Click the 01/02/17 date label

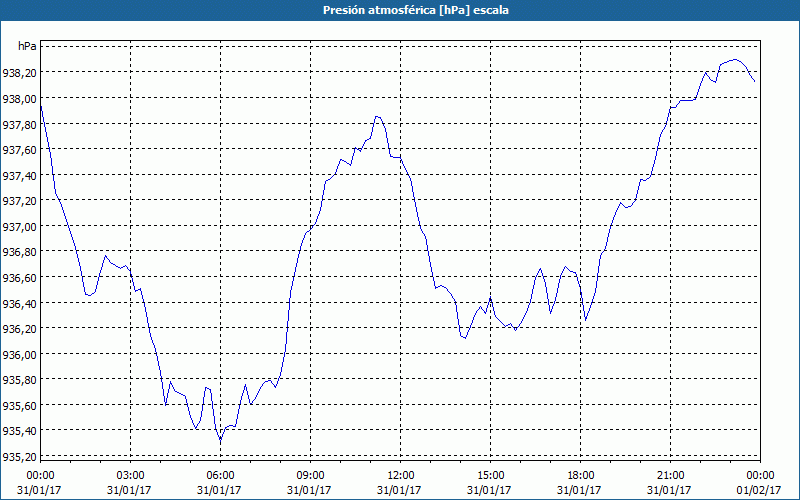pos(759,490)
